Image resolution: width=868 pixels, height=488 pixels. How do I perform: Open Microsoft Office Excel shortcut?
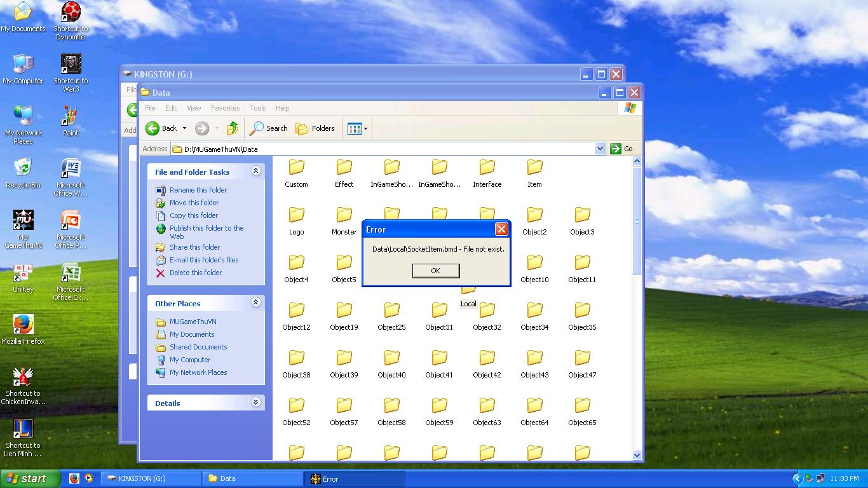tap(71, 281)
